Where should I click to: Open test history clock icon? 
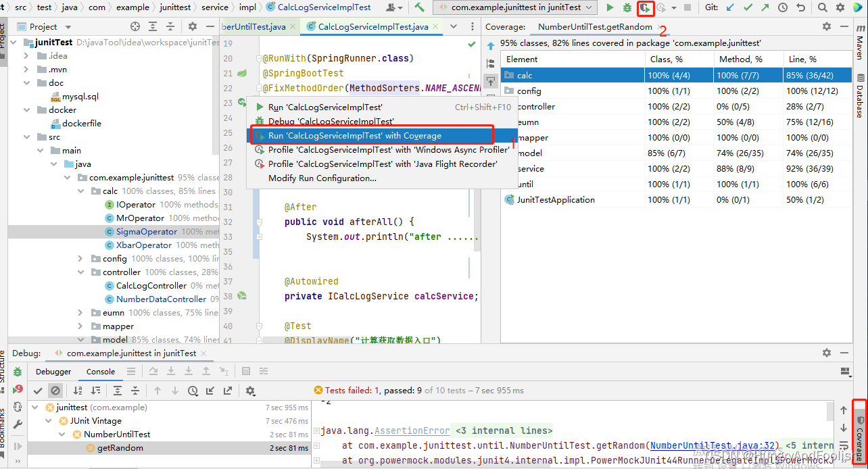(193, 391)
